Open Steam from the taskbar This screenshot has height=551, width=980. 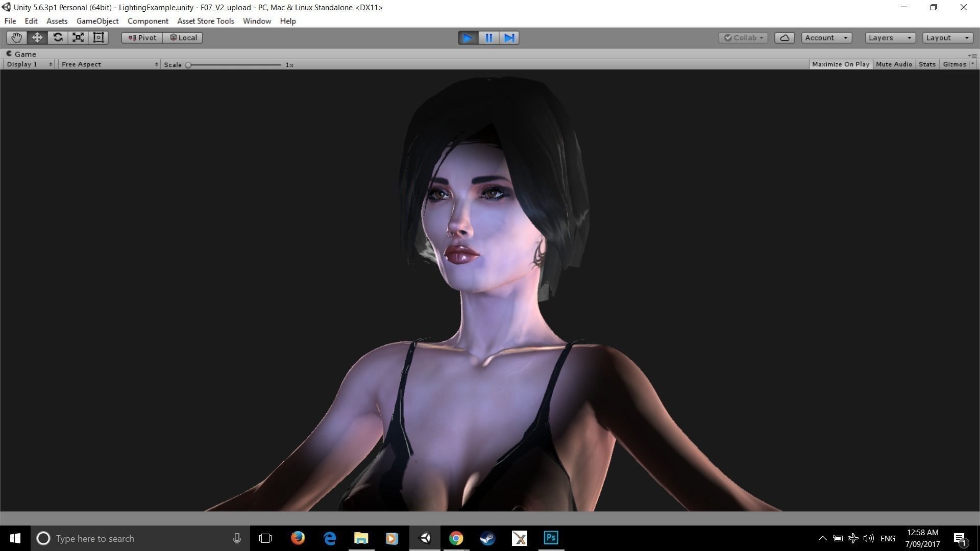(487, 538)
